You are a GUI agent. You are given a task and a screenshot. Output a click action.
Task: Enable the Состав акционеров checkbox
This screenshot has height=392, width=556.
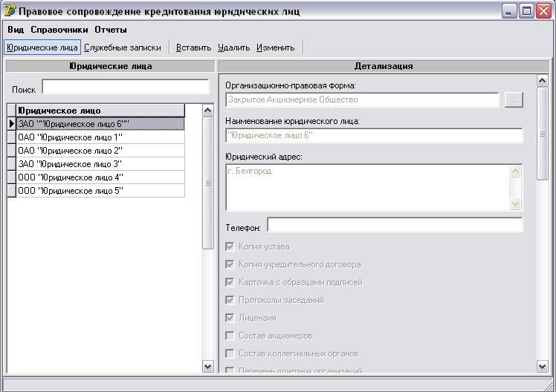230,336
